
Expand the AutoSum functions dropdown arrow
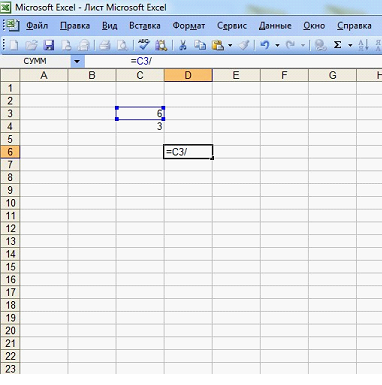tap(350, 45)
